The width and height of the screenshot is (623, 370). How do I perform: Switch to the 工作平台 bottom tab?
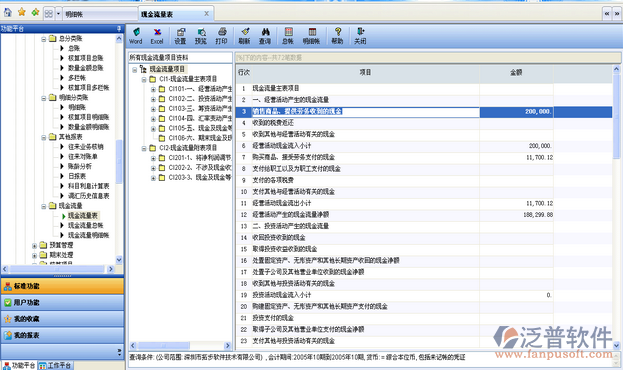pyautogui.click(x=56, y=365)
